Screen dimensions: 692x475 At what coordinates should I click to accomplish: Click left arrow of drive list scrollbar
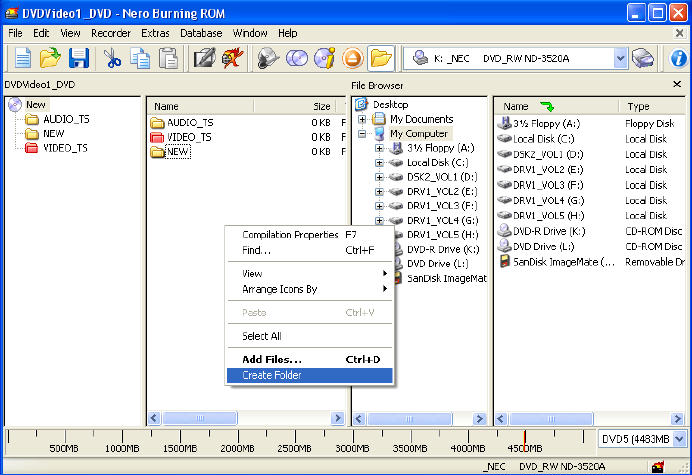click(x=501, y=418)
